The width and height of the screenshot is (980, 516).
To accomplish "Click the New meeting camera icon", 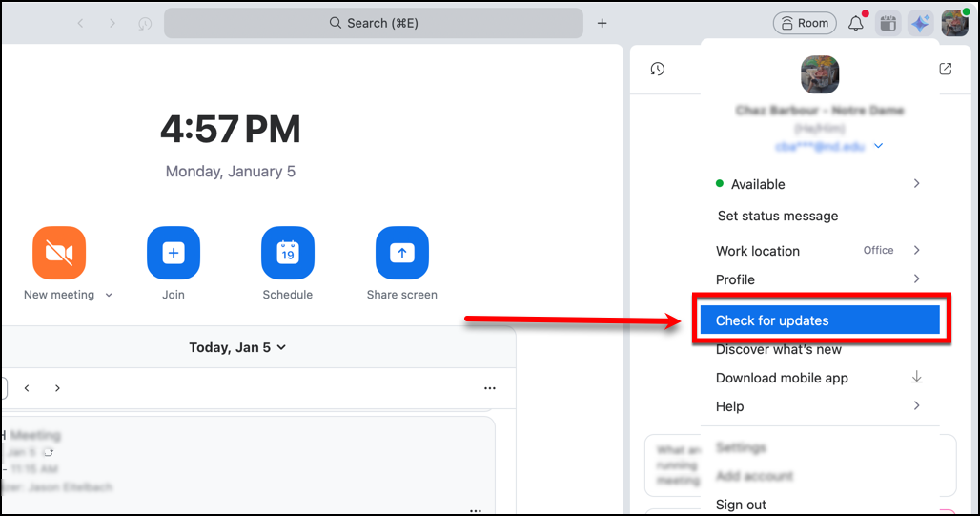I will pos(59,253).
